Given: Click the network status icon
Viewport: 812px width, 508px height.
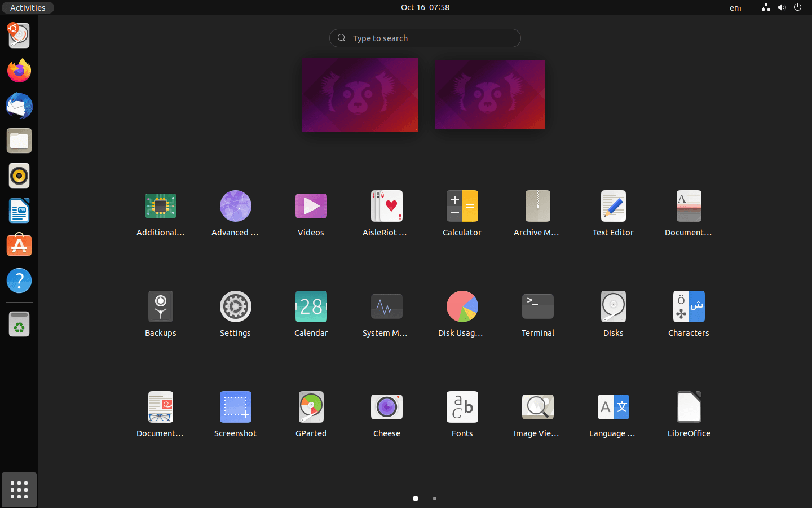Looking at the screenshot, I should 766,7.
